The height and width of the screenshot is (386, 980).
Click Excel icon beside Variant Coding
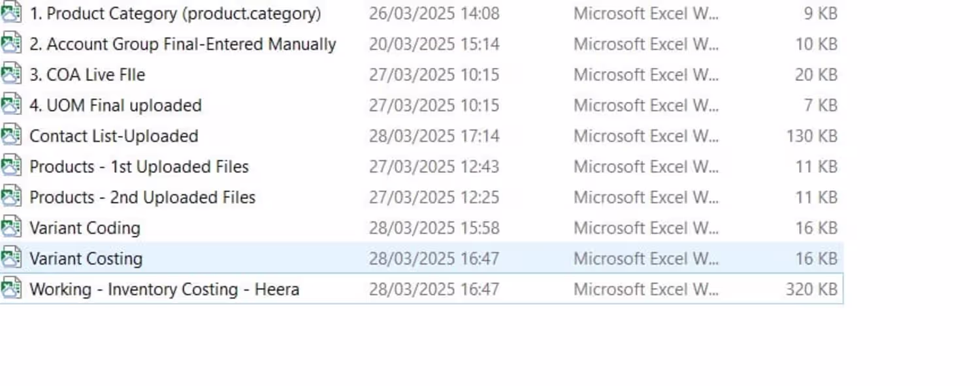point(11,228)
